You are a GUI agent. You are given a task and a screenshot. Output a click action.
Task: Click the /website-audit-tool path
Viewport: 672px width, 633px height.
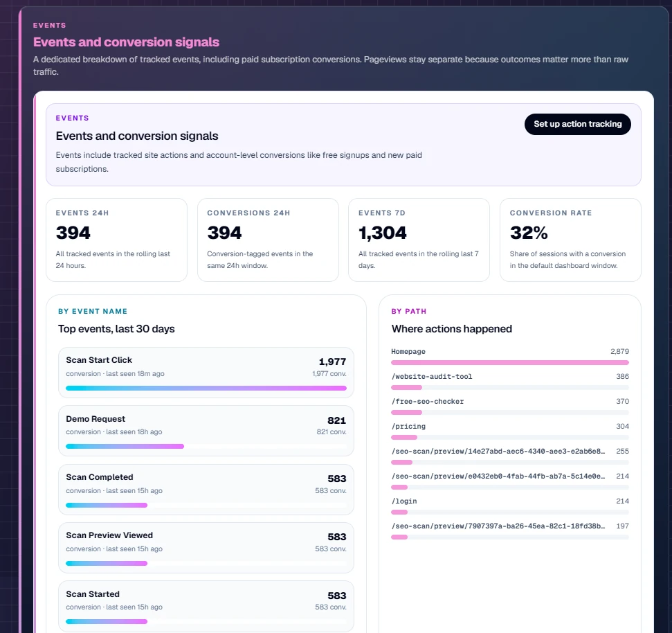pos(432,377)
